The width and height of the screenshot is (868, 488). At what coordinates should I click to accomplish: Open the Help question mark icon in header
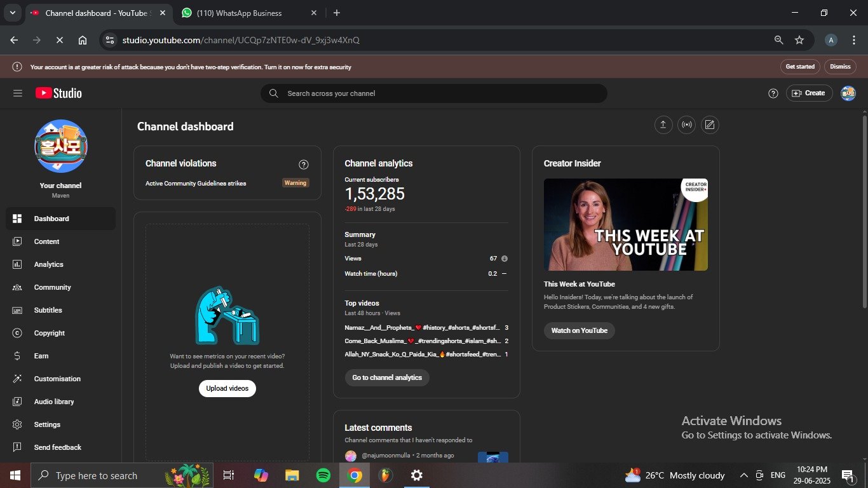click(773, 93)
